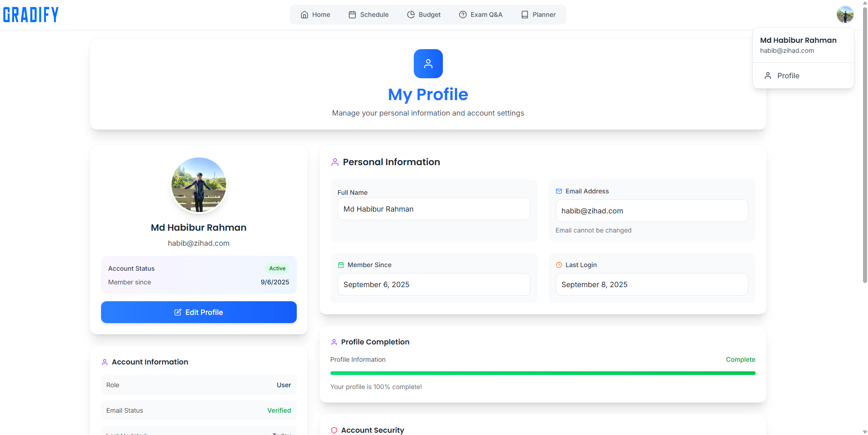
Task: Select the Exam Q&A question mark icon
Action: click(x=462, y=15)
